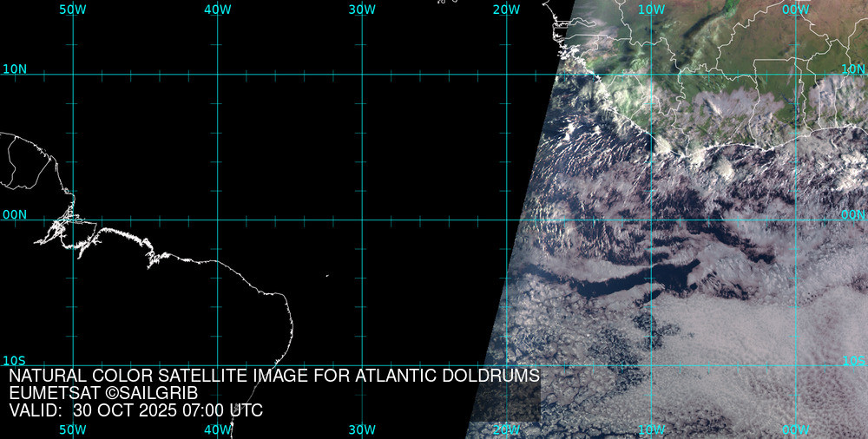Click the grid intersection of equator and 30W
Viewport: 868px width, 439px height.
pyautogui.click(x=362, y=219)
